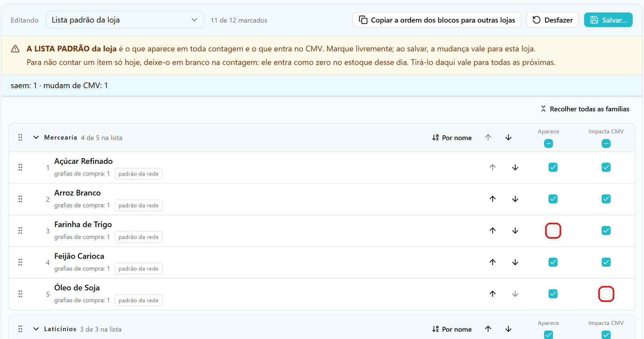Click the Feijão Carioca row drag handle
This screenshot has width=644, height=339.
click(x=20, y=262)
